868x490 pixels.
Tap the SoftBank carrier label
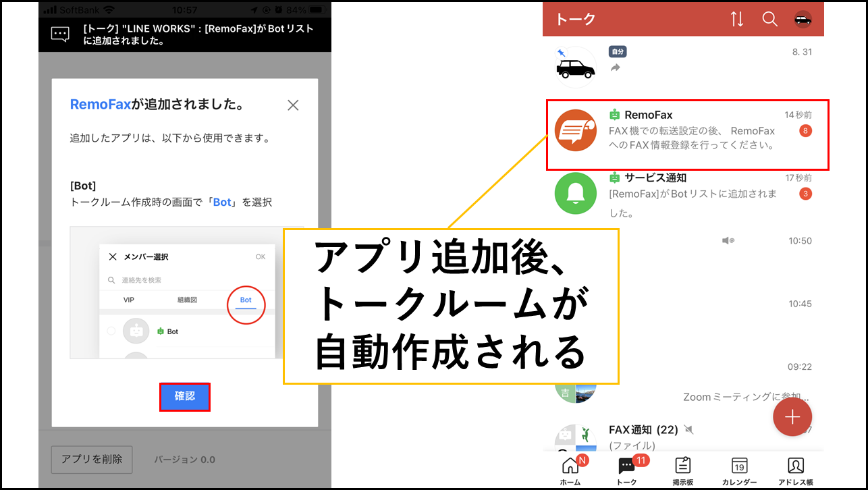(x=80, y=11)
